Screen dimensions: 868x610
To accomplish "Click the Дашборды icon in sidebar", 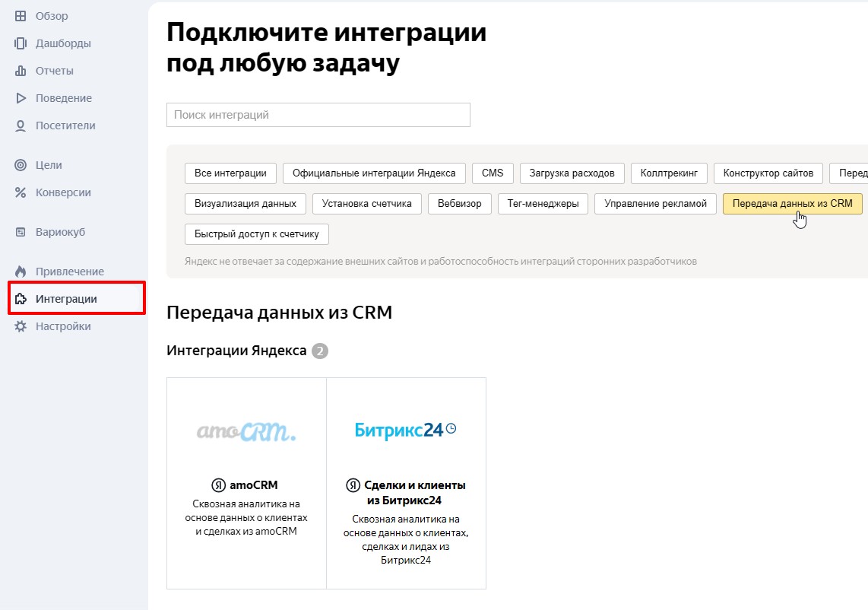I will tap(21, 43).
